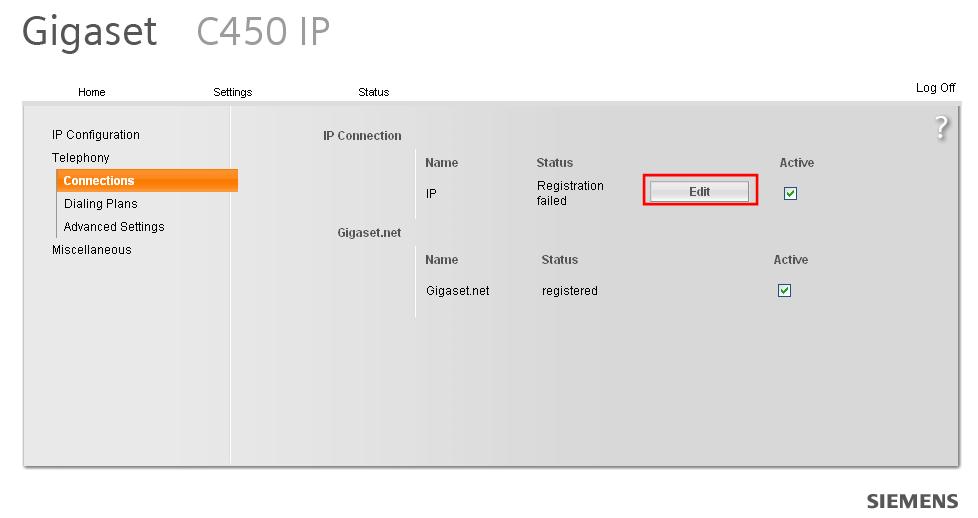The image size is (978, 518).
Task: Collapse the Telephony section
Action: pyautogui.click(x=81, y=158)
